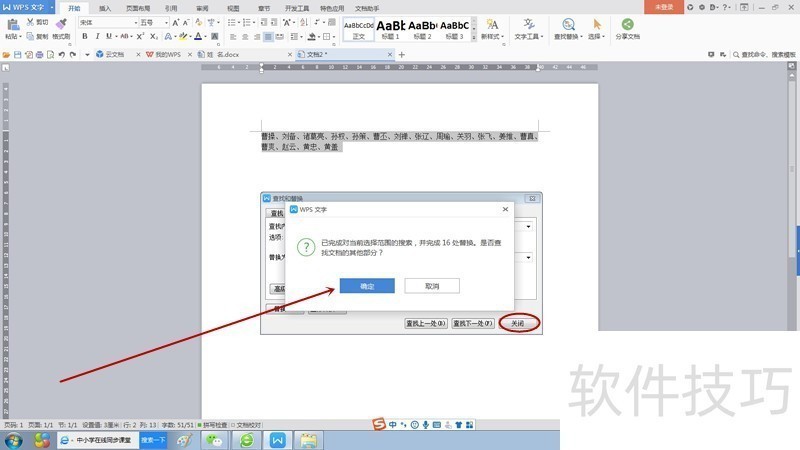The image size is (800, 450).
Task: Click the align right icon
Action: click(257, 37)
